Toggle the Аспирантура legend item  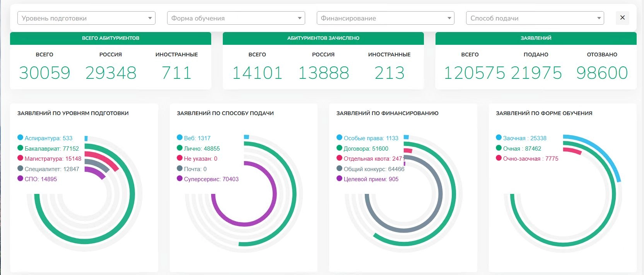pos(48,138)
